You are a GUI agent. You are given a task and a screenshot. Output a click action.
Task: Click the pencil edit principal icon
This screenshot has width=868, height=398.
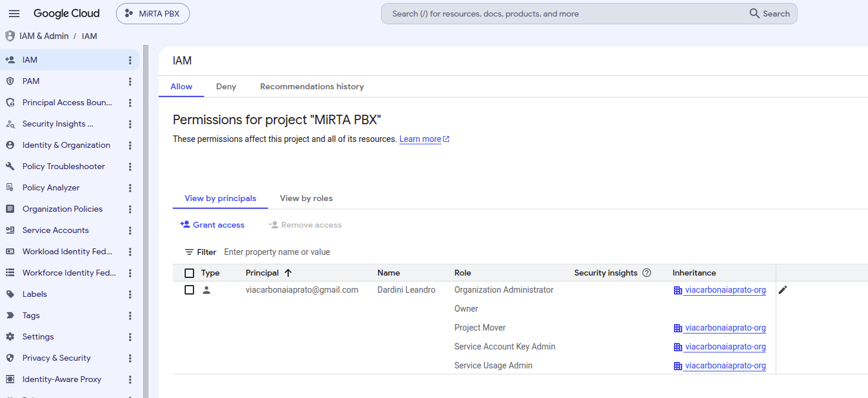783,290
